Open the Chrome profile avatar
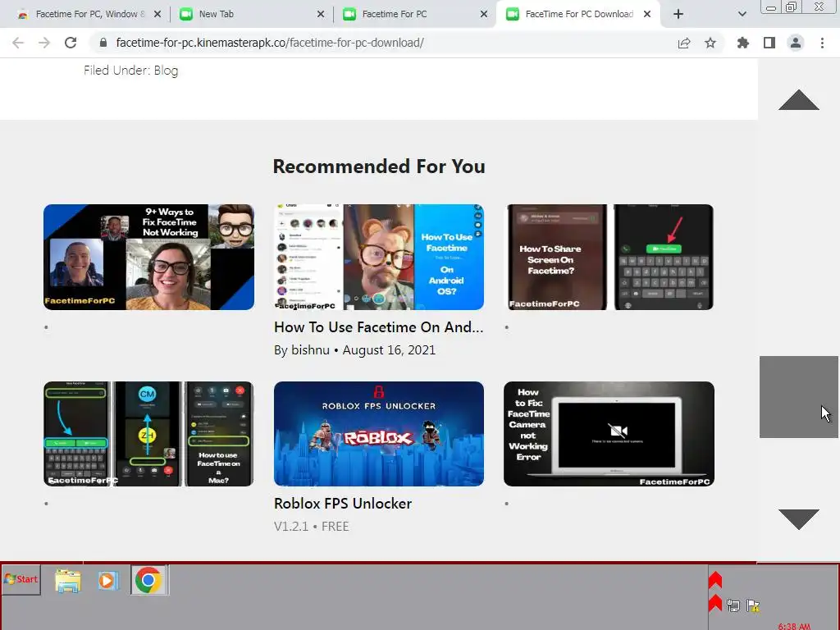The image size is (840, 630). click(x=796, y=43)
